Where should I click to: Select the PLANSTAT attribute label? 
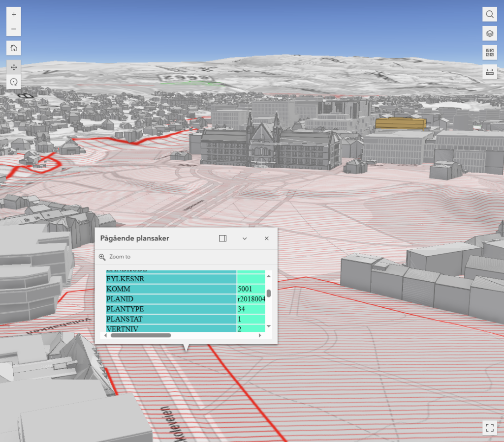coord(125,319)
